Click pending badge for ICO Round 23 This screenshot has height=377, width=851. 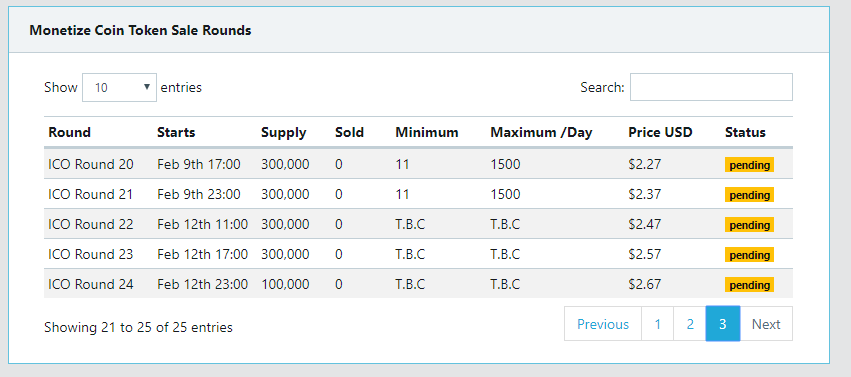pyautogui.click(x=750, y=254)
